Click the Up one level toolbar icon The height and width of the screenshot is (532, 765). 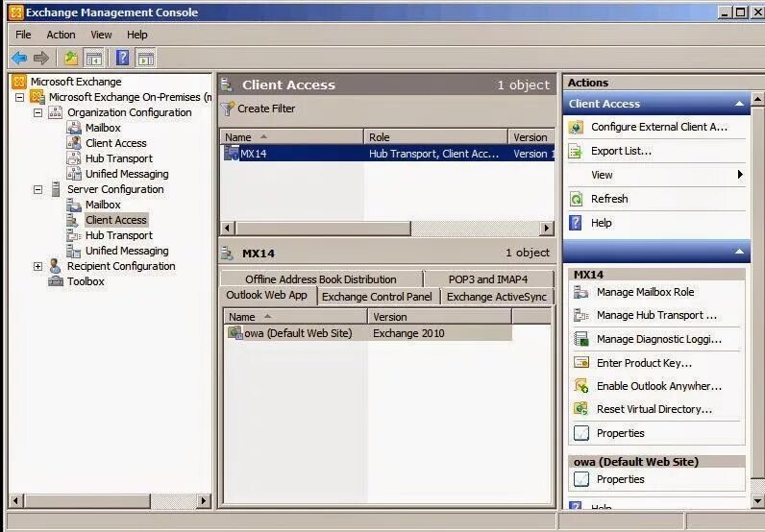pyautogui.click(x=71, y=58)
